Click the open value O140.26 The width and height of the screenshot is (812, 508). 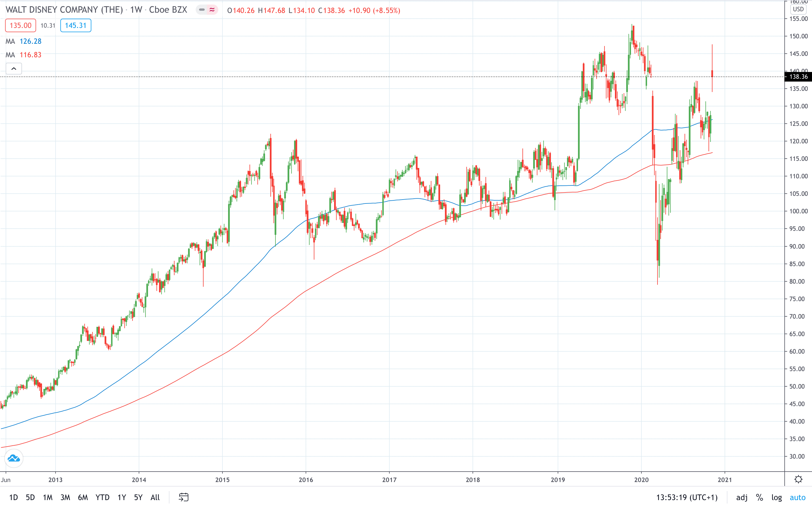[x=241, y=10]
